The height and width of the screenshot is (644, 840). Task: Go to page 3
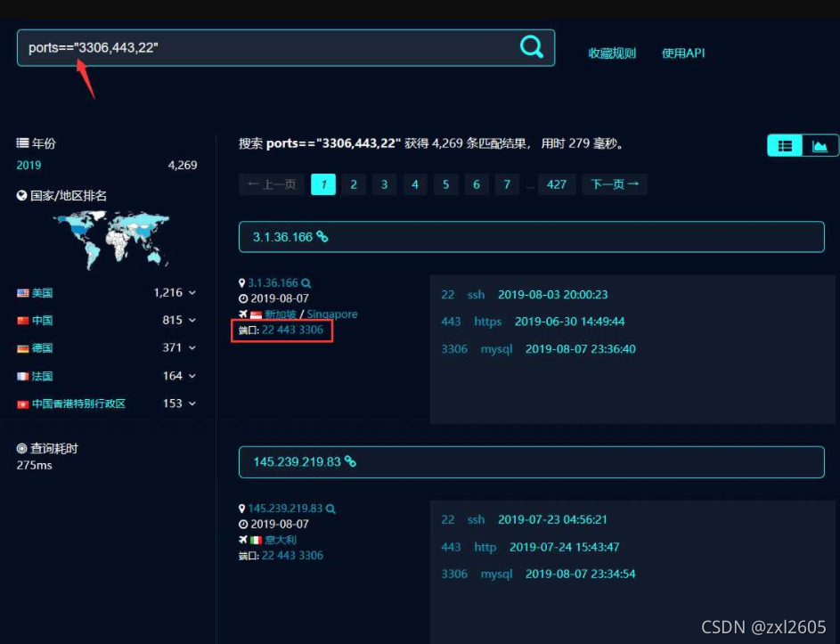[384, 184]
